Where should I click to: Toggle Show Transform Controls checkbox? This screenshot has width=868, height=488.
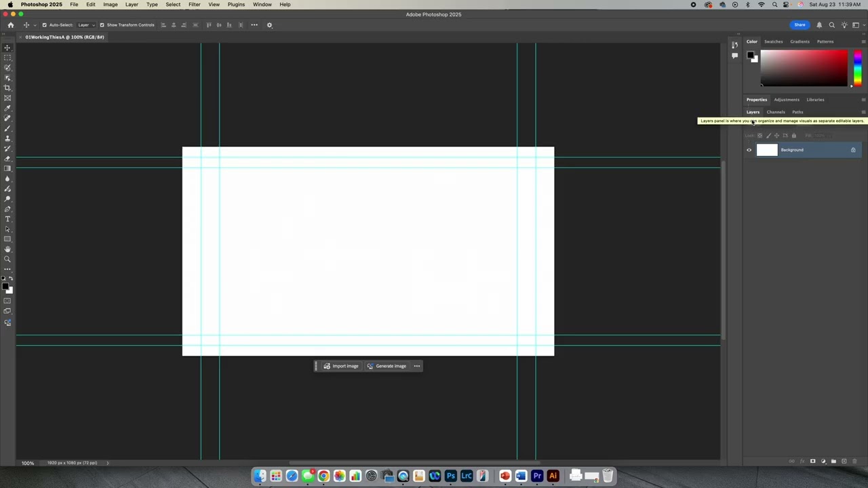click(102, 25)
